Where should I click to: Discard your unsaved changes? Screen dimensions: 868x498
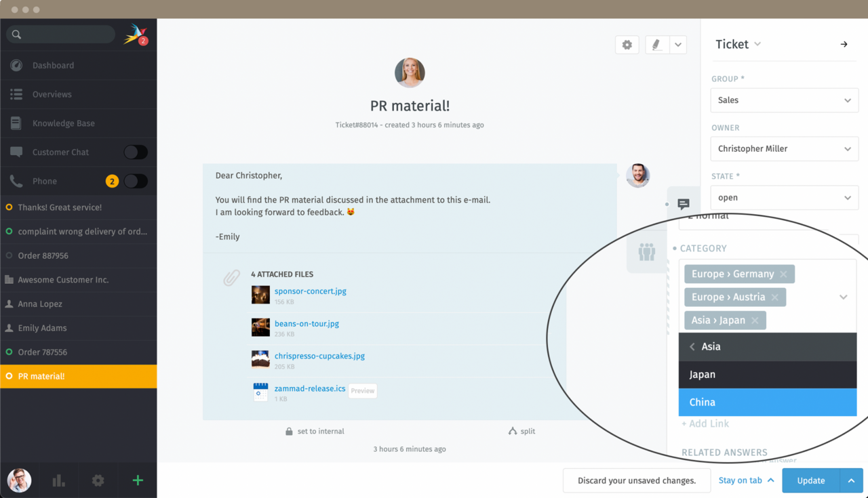[x=637, y=480]
